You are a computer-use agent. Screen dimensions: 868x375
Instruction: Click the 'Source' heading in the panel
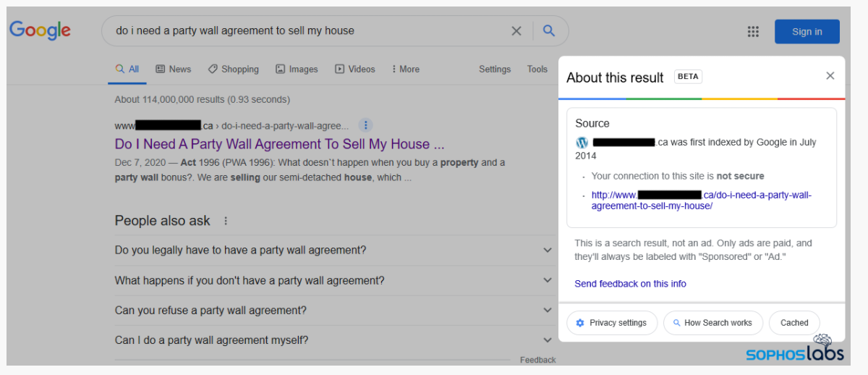click(x=592, y=123)
